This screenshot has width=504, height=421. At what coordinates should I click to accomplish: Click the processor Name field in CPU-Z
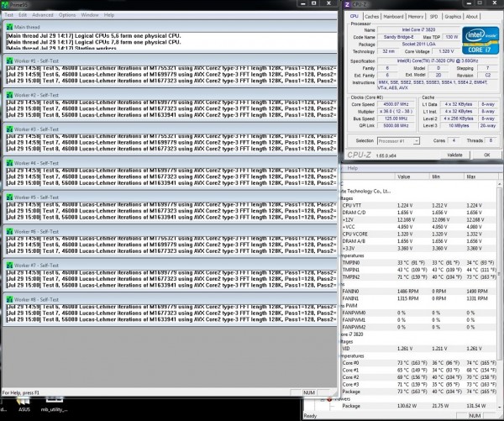(418, 29)
